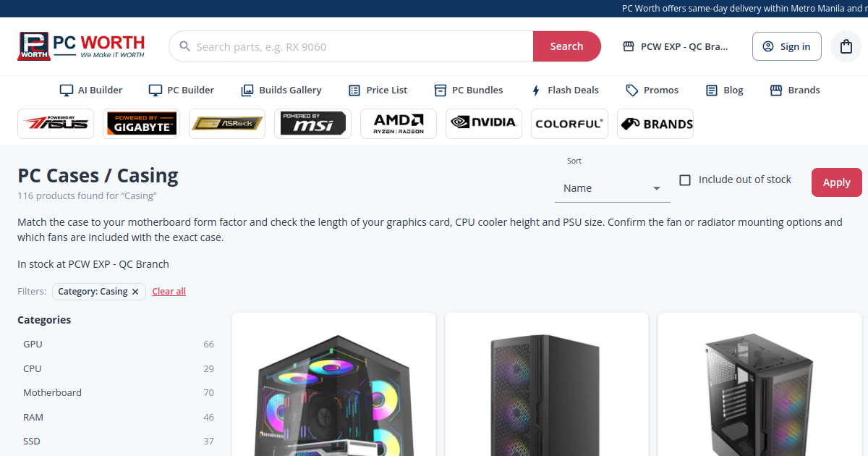This screenshot has width=868, height=456.
Task: Open the Sort by Name dropdown
Action: coord(613,188)
